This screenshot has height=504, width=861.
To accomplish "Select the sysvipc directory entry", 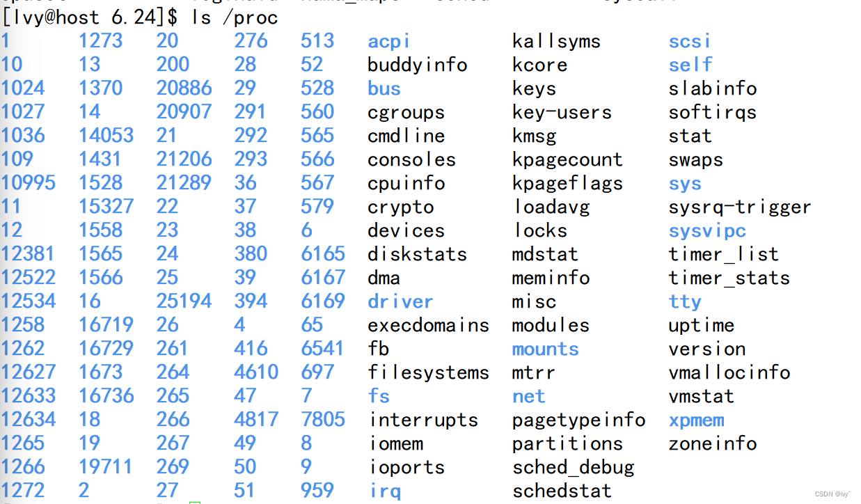I will click(707, 230).
